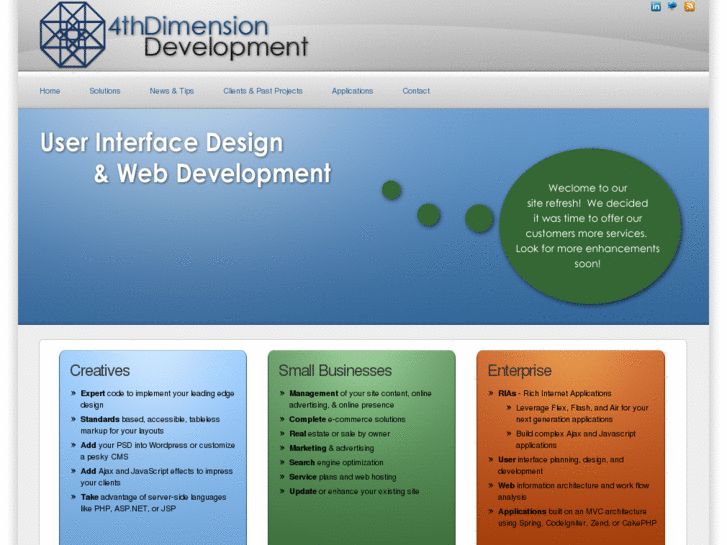Select the Enterprise box heading
This screenshot has width=727, height=545.
pyautogui.click(x=520, y=371)
